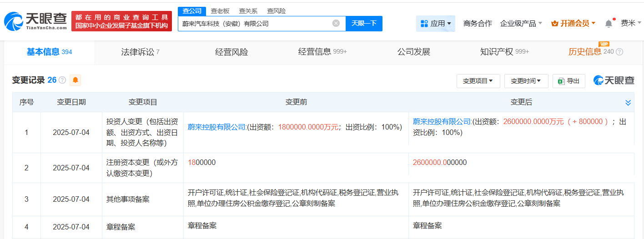Click the 章程备案 item in row 4

point(121,227)
